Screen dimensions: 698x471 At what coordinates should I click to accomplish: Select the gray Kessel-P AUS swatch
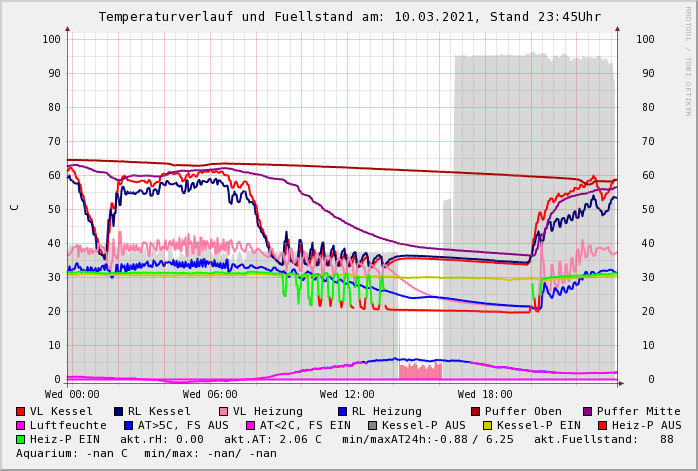(371, 425)
